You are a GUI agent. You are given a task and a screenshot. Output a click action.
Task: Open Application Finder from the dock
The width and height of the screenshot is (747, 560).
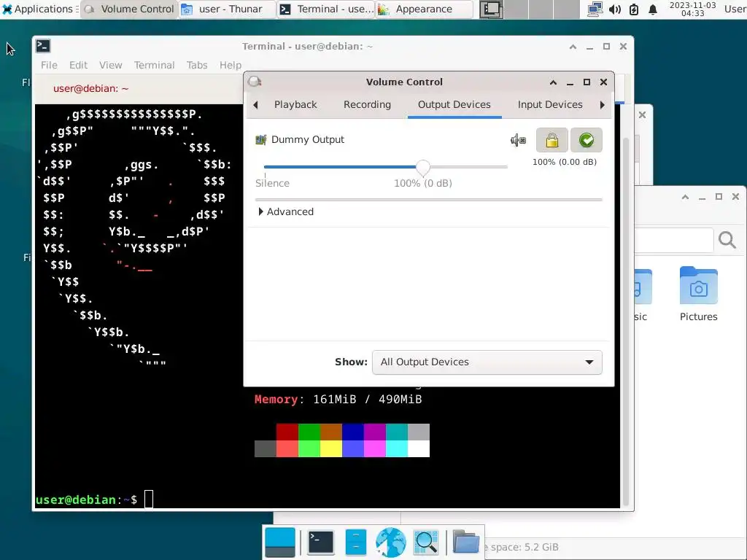426,542
